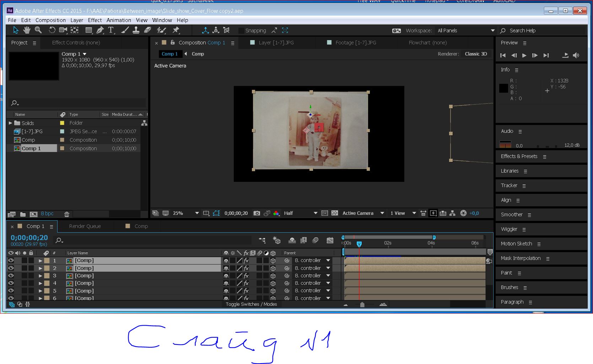
Task: Expand layer 1 properties
Action: tap(41, 261)
